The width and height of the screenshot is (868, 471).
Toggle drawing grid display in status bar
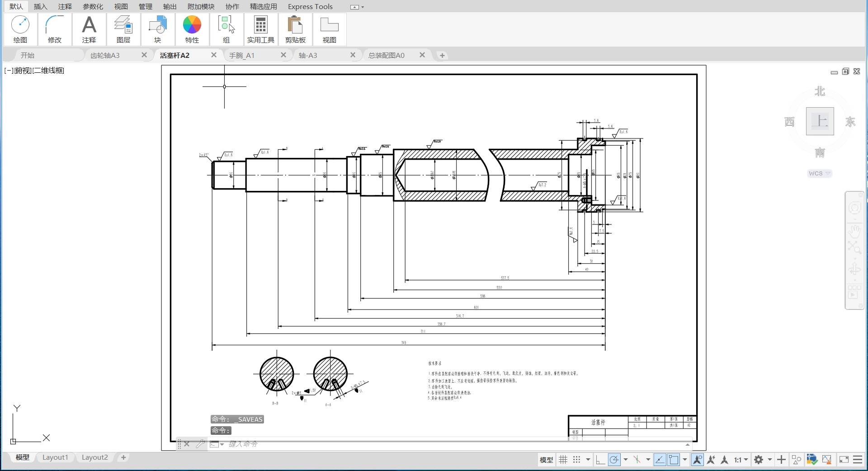[563, 460]
